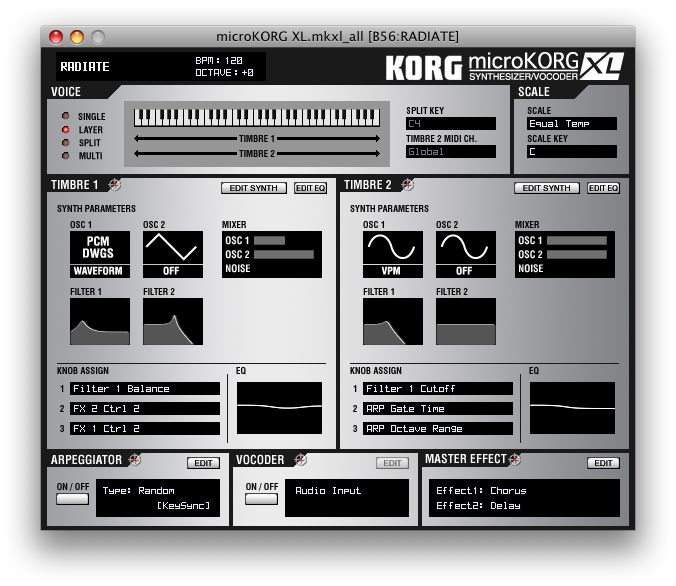The height and width of the screenshot is (586, 676).
Task: Open Timbre 2 Filter 1 curve graphic
Action: [x=393, y=321]
